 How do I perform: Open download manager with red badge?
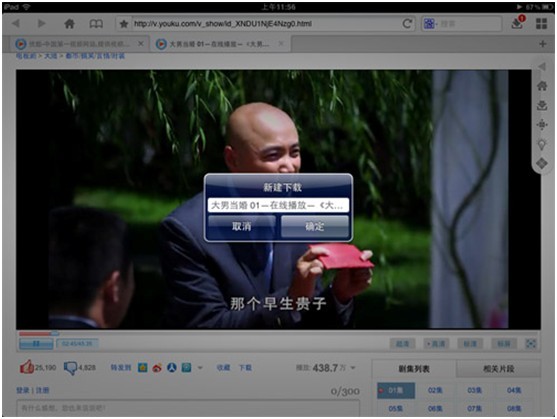pyautogui.click(x=518, y=23)
